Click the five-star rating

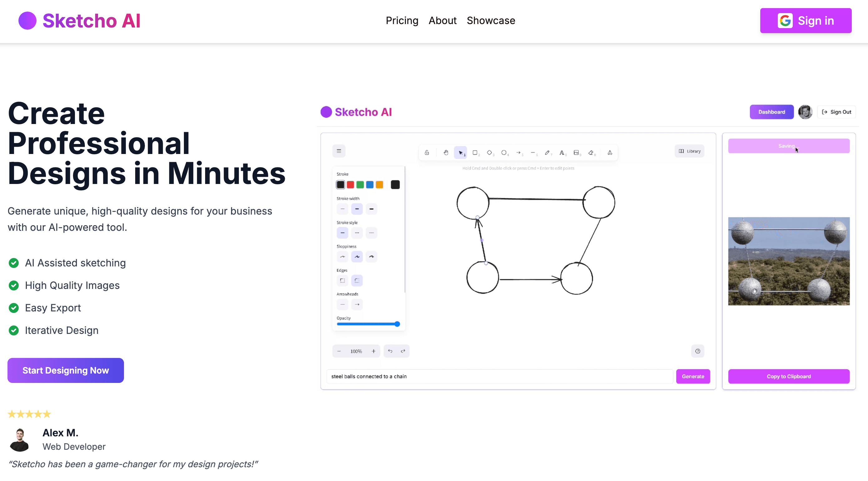tap(29, 414)
